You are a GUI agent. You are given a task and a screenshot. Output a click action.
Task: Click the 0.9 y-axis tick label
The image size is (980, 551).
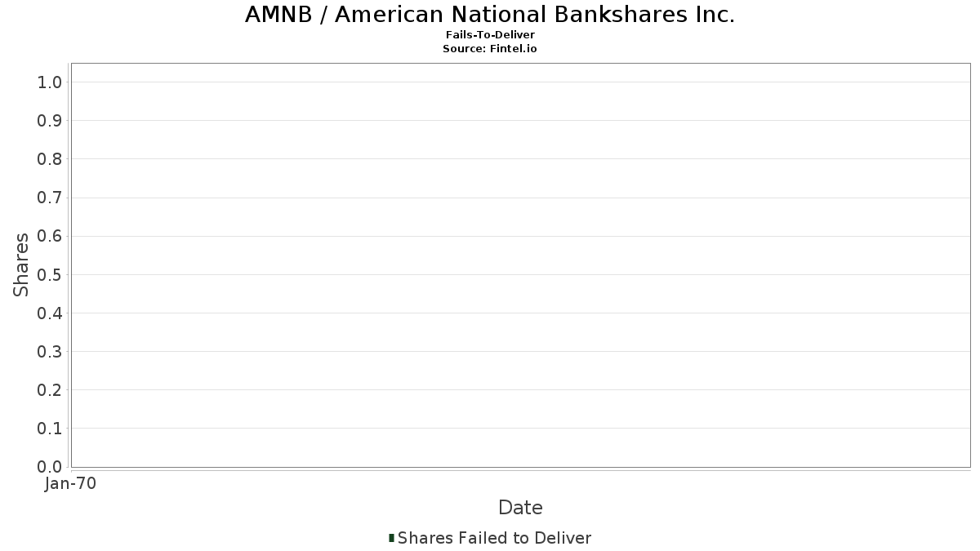tap(49, 121)
